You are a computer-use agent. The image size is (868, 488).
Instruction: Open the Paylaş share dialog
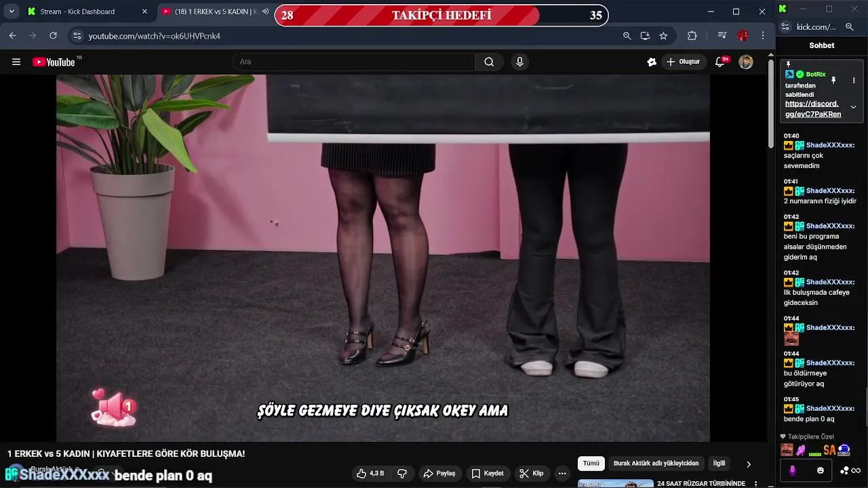pyautogui.click(x=439, y=473)
